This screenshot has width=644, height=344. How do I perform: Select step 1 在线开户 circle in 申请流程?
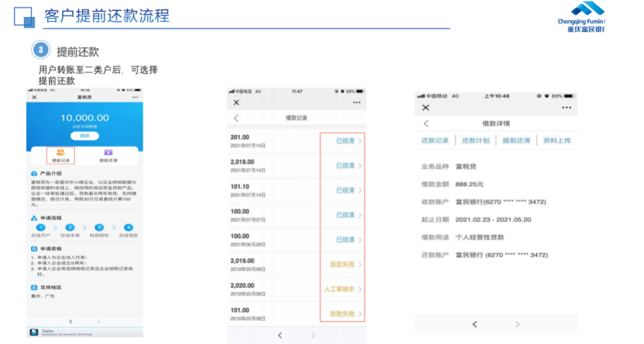pyautogui.click(x=41, y=227)
